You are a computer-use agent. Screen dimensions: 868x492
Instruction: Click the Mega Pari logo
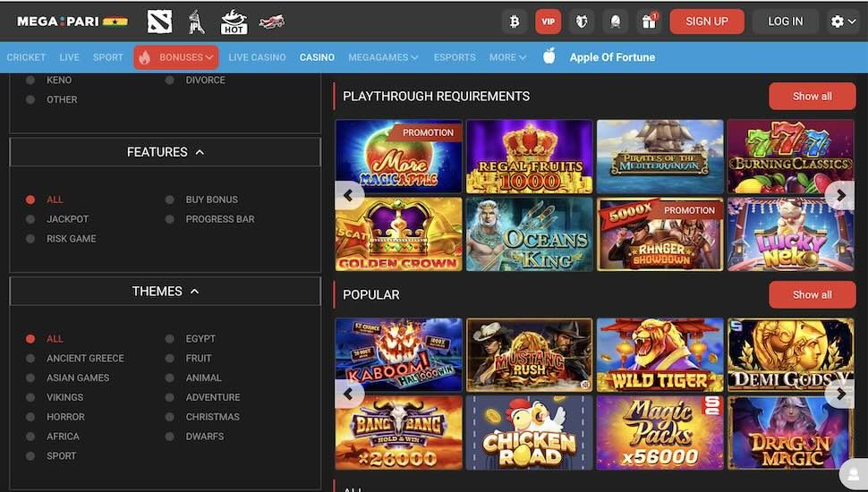tap(72, 21)
